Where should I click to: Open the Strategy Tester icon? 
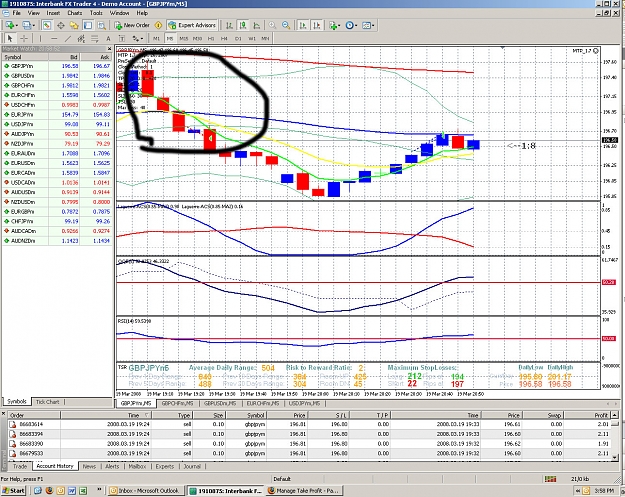102,26
